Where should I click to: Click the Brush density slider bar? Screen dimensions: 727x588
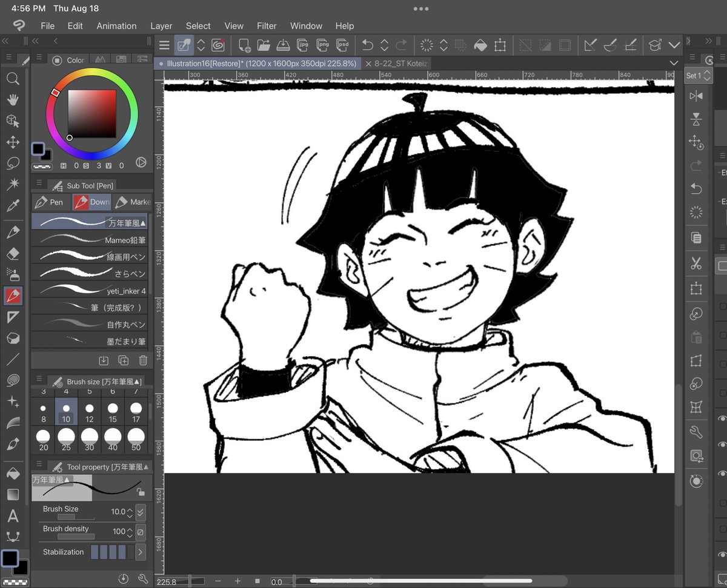76,537
